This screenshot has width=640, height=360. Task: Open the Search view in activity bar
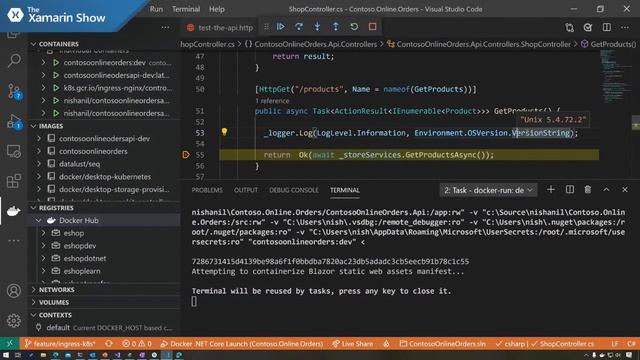[x=14, y=60]
